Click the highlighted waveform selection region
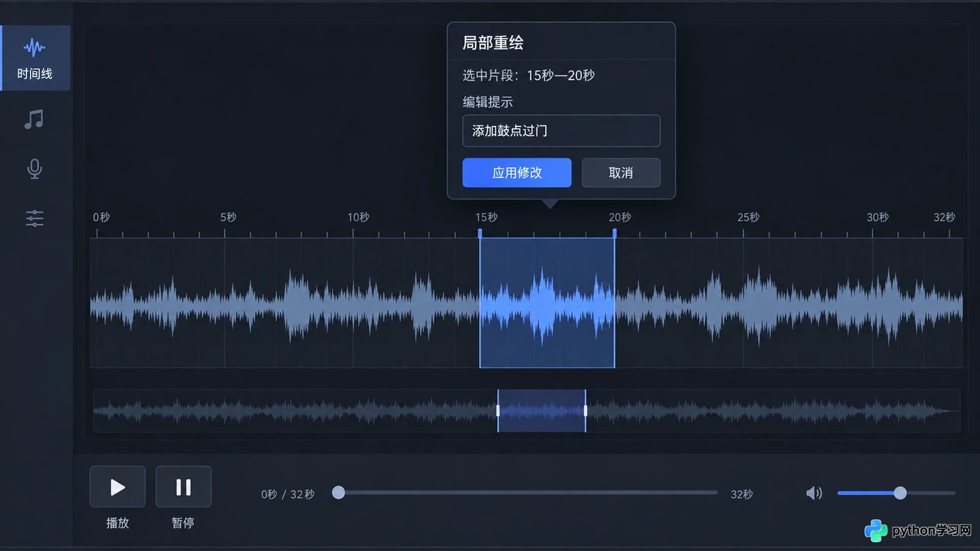 point(547,303)
